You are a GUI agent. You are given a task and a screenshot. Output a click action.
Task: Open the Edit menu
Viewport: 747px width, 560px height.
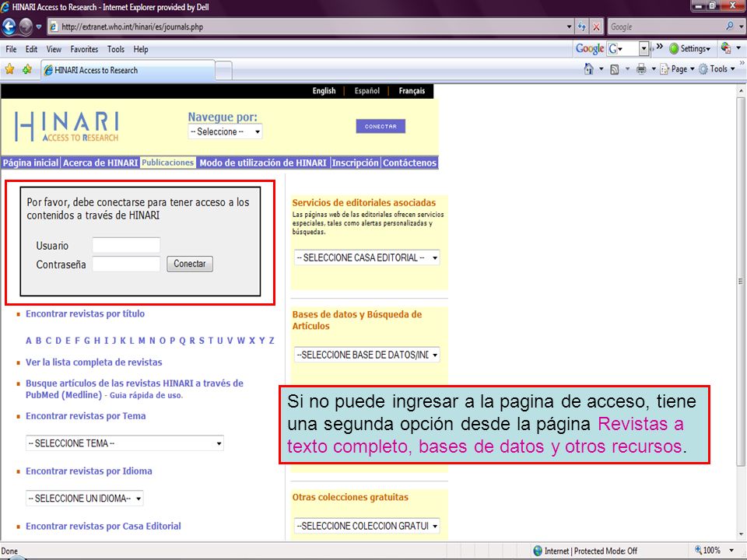(x=31, y=49)
